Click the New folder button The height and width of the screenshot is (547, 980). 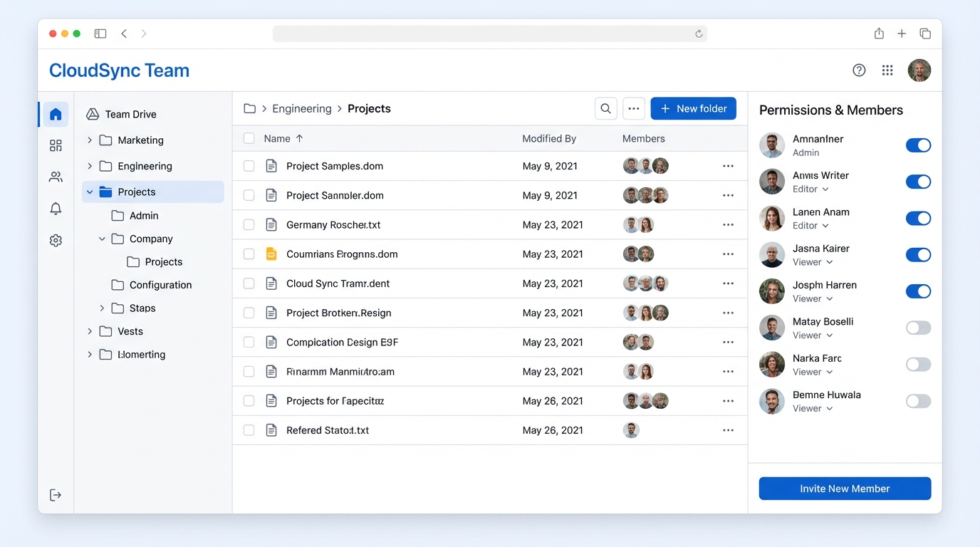click(693, 109)
